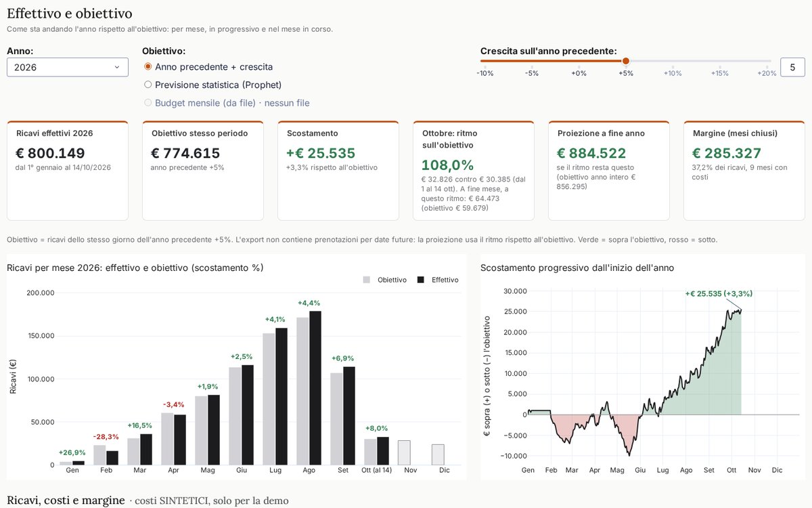Click the December outlined objective bar
The image size is (812, 508).
tap(438, 455)
